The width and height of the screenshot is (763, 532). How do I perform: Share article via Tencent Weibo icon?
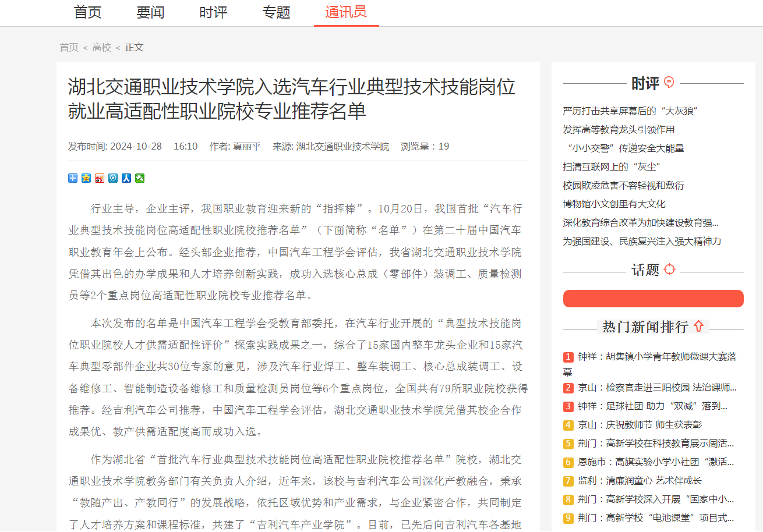[x=113, y=178]
